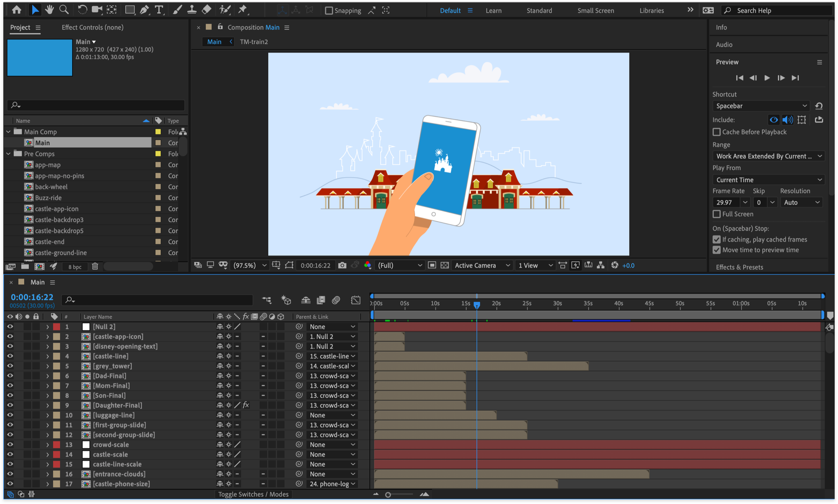Switch to Small Screen workspace
The image size is (838, 504).
tap(596, 11)
